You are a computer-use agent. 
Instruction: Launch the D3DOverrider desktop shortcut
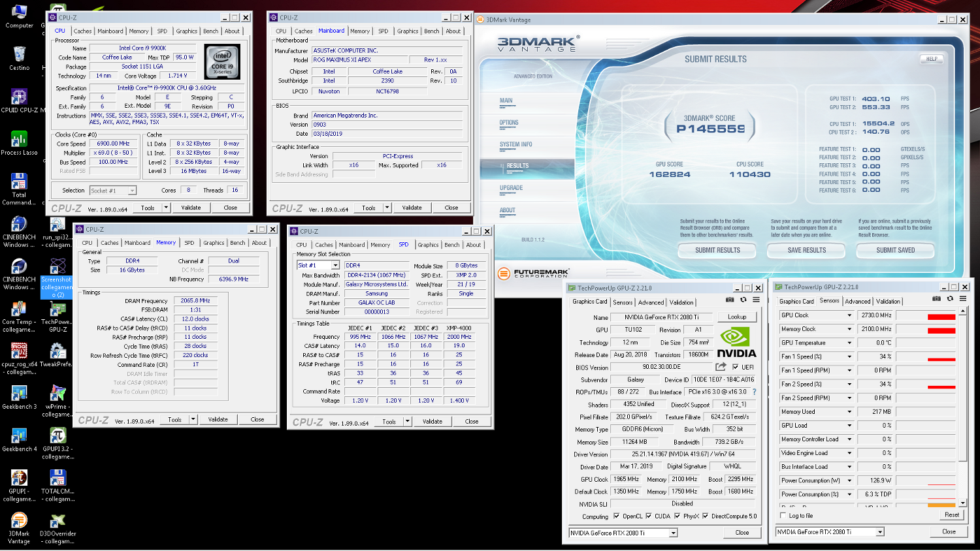click(57, 529)
